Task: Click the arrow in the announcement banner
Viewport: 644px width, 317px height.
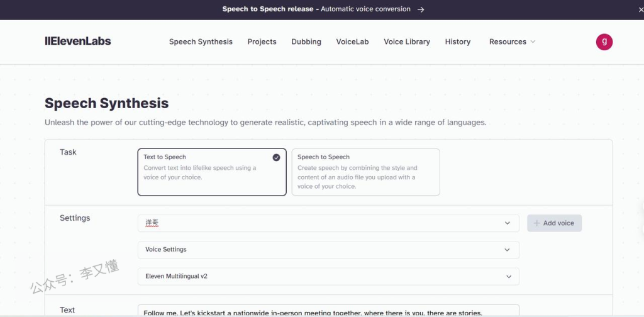Action: coord(421,9)
